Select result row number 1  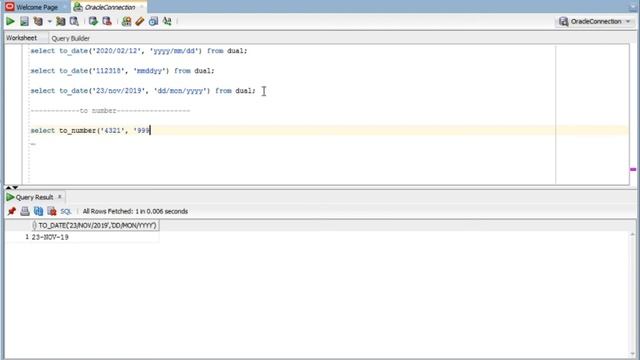(27, 237)
